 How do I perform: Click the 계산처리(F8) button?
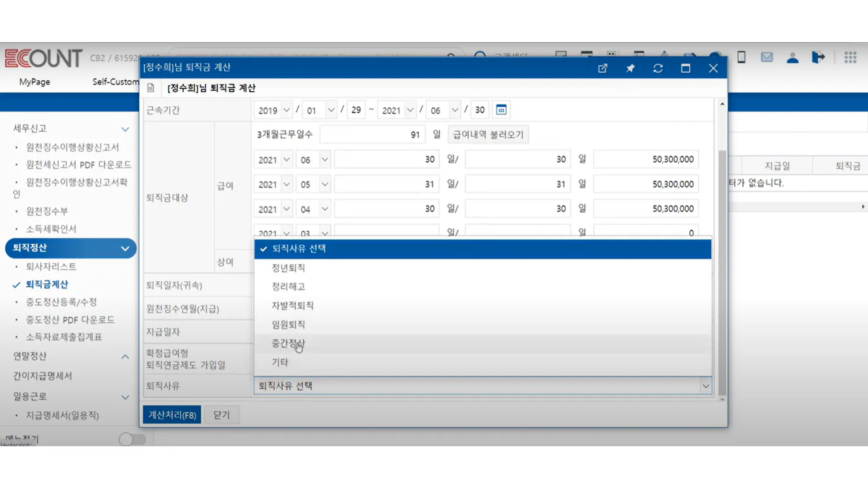172,415
